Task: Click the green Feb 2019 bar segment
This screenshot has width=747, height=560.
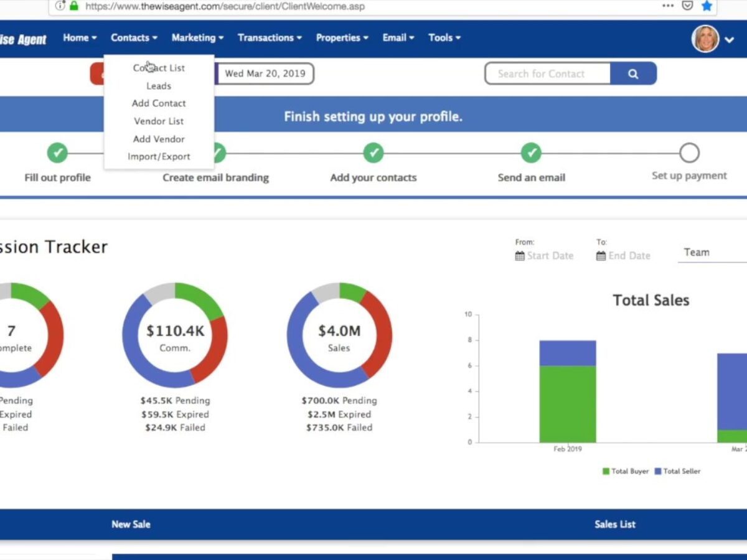Action: [x=568, y=404]
